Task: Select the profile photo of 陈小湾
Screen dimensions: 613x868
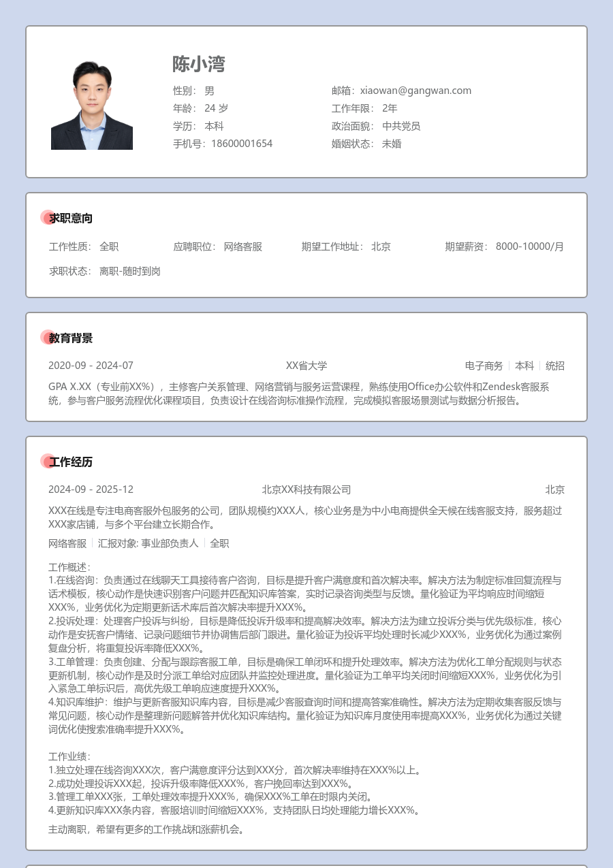Action: point(92,102)
